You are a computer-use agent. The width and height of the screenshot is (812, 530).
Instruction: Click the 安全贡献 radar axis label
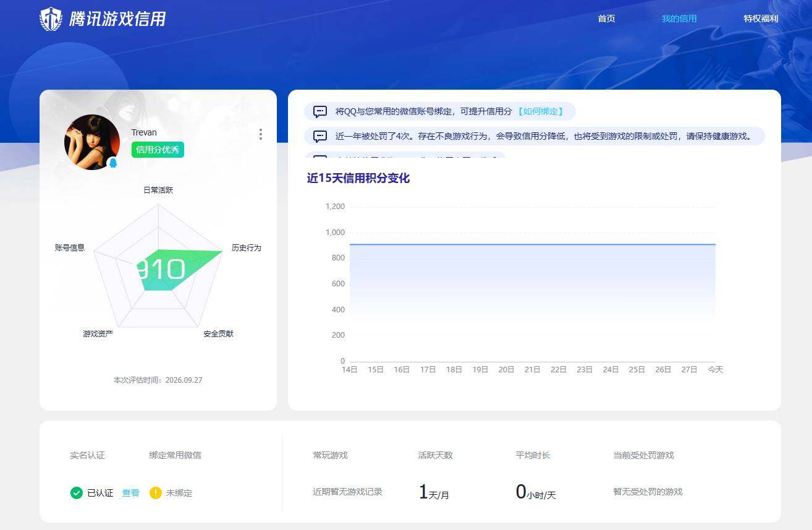pyautogui.click(x=218, y=334)
